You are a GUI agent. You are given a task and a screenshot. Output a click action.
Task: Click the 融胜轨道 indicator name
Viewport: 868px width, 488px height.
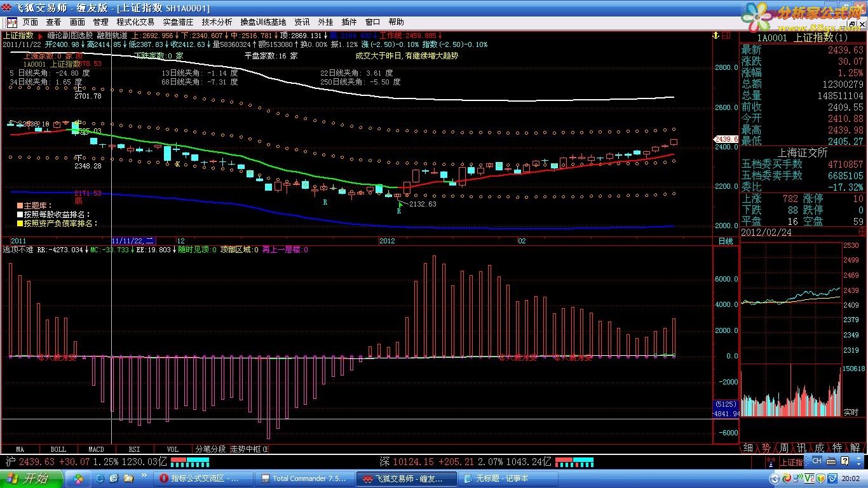[x=112, y=36]
